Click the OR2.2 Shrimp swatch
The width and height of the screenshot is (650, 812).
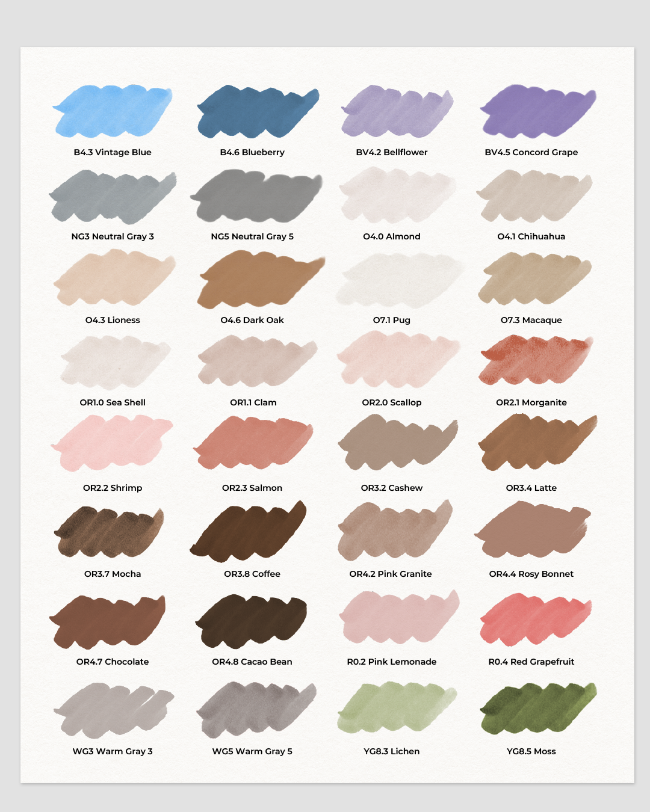pyautogui.click(x=112, y=443)
